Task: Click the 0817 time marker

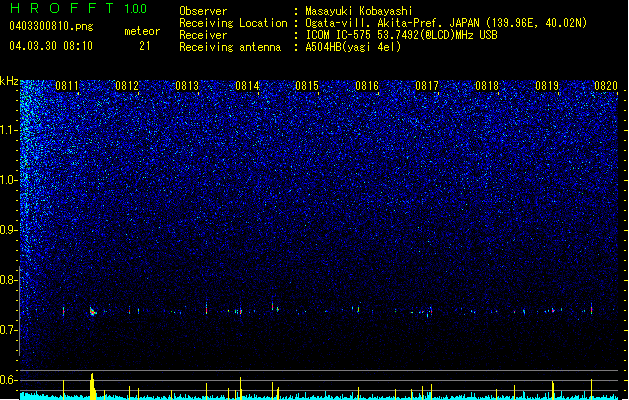Action: 427,86
